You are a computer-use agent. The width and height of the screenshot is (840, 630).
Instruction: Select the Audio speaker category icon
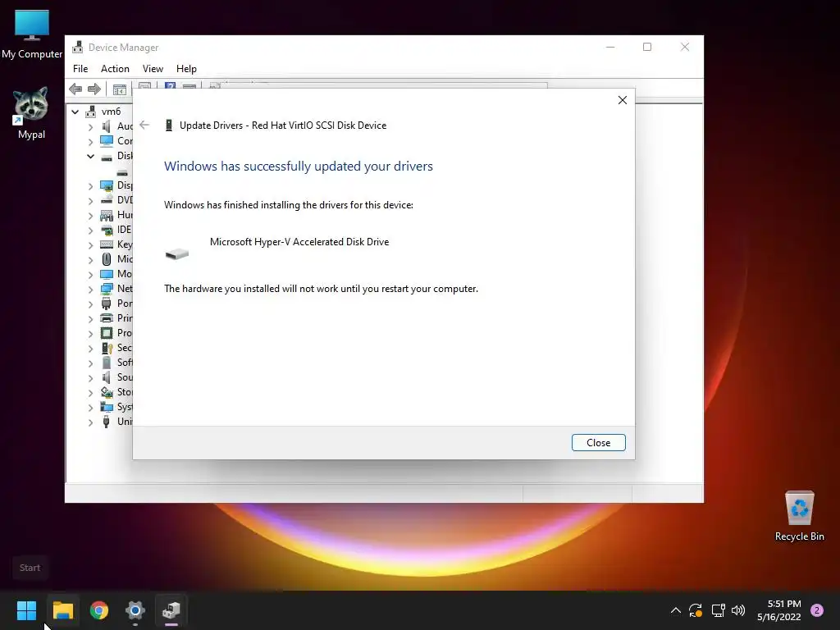pyautogui.click(x=107, y=126)
